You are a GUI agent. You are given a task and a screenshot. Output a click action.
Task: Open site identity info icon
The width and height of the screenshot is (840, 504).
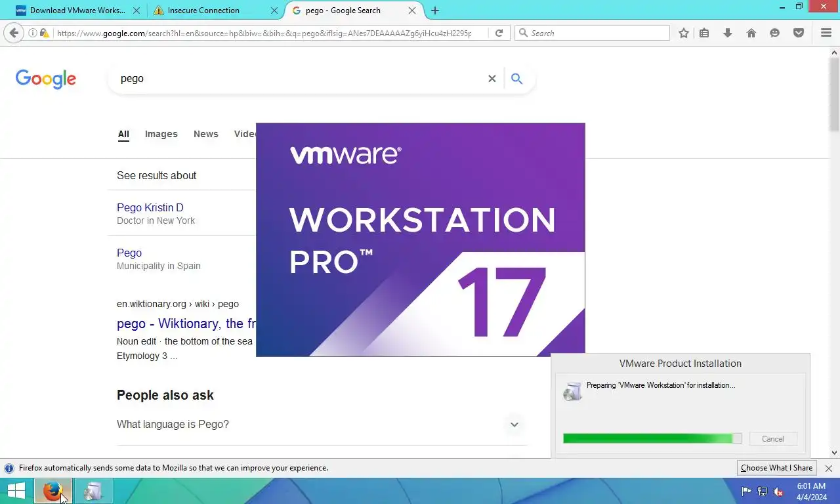33,33
